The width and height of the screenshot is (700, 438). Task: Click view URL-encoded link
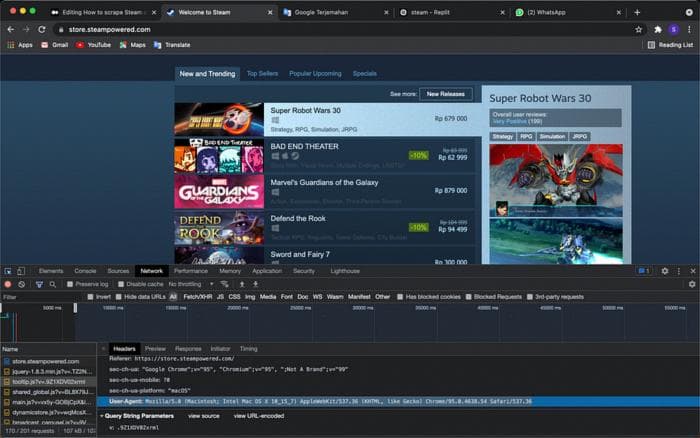pyautogui.click(x=259, y=416)
